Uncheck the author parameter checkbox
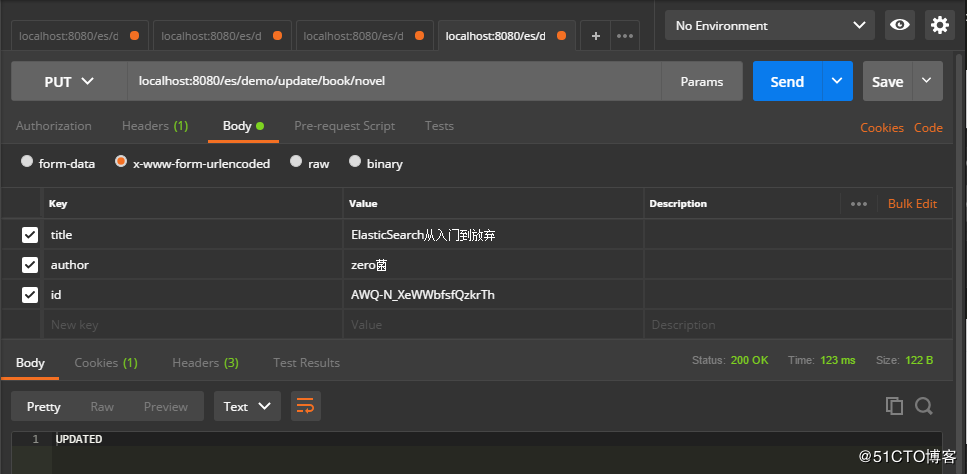This screenshot has width=967, height=474. [30, 265]
